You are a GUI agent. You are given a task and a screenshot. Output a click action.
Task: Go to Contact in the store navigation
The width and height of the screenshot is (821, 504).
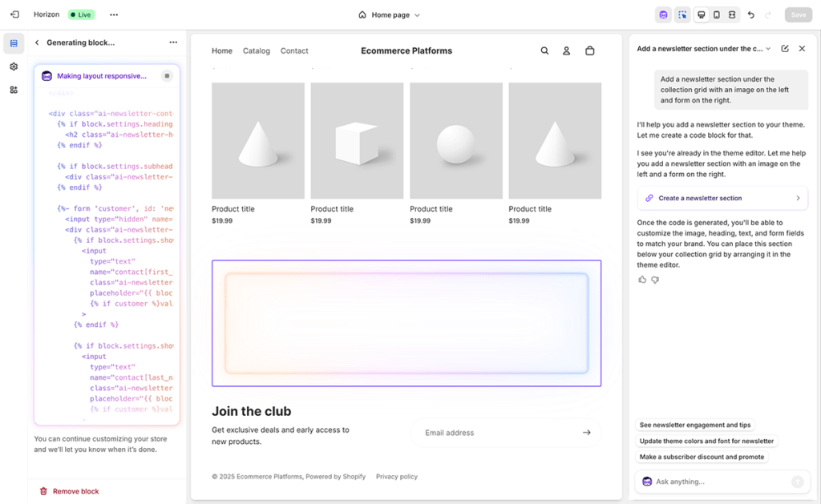coord(294,50)
